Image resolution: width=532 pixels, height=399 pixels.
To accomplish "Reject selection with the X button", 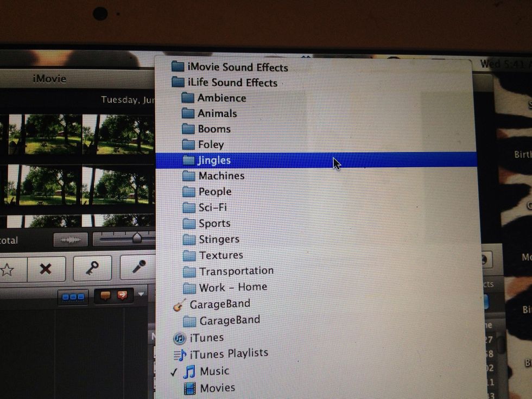I will tap(46, 269).
